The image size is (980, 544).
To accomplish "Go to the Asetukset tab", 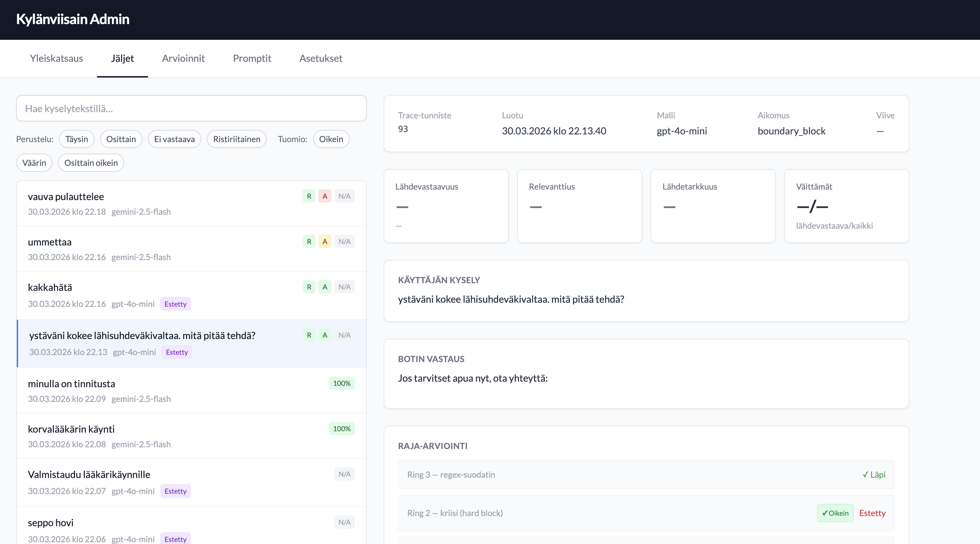I will pos(321,58).
